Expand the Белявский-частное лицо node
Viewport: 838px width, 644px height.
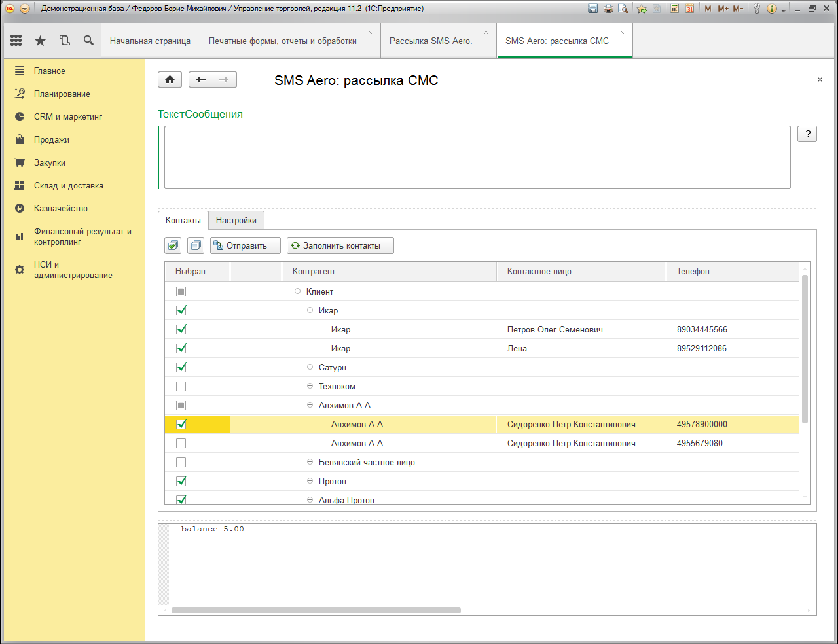[x=310, y=462]
